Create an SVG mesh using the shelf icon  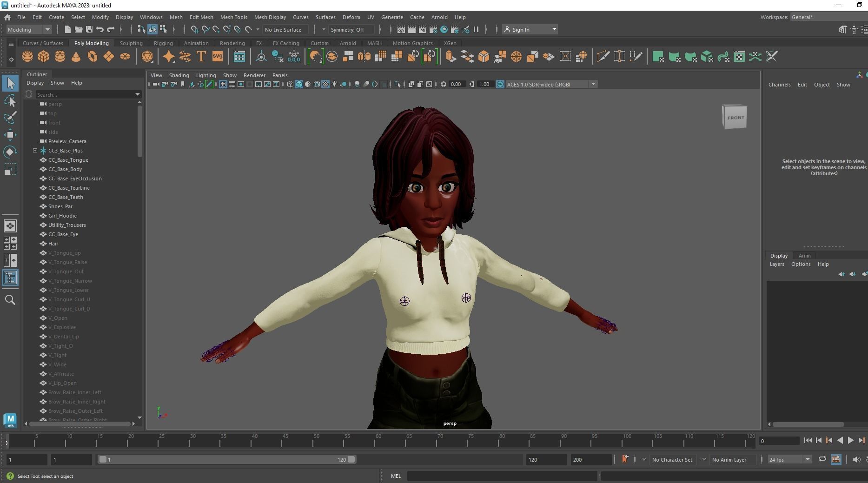[217, 56]
